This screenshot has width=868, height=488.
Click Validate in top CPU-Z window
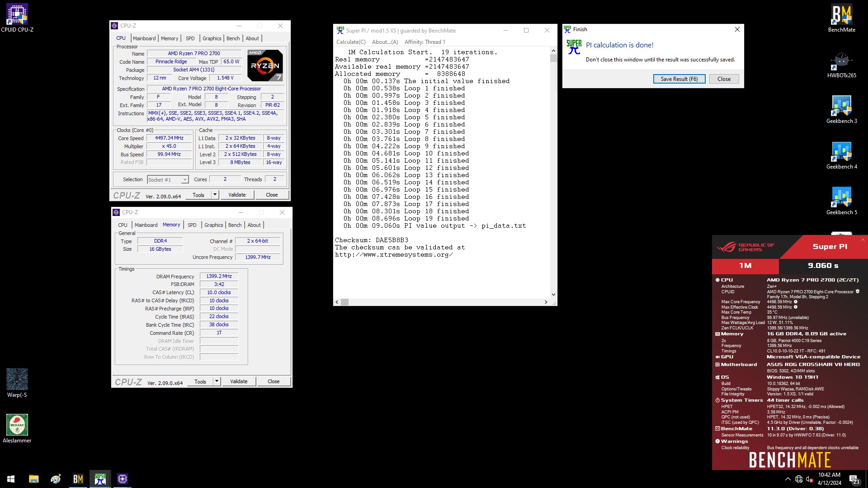[237, 195]
